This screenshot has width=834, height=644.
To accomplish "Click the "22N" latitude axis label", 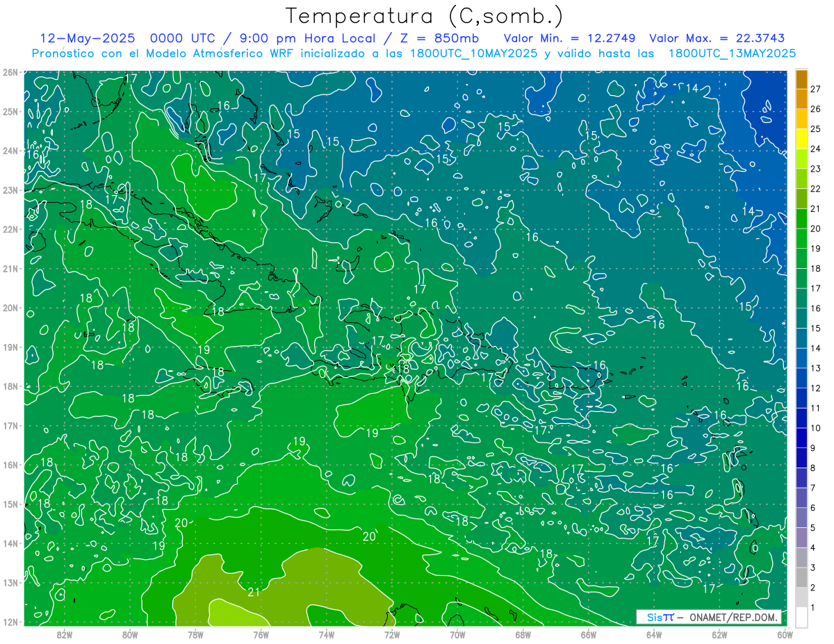I will point(9,229).
